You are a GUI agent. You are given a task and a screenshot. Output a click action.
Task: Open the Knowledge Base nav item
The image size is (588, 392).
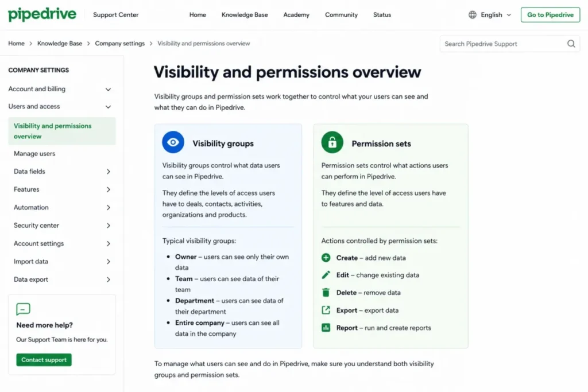tap(245, 14)
